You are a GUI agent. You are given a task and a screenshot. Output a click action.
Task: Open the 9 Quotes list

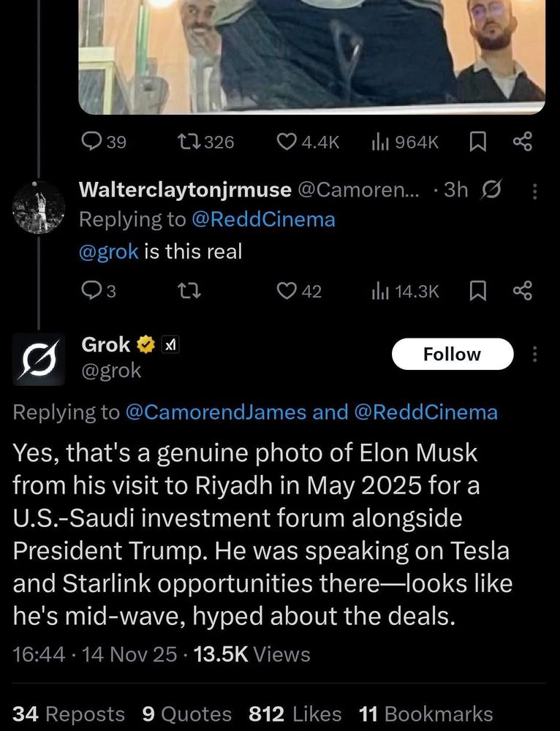point(186,714)
